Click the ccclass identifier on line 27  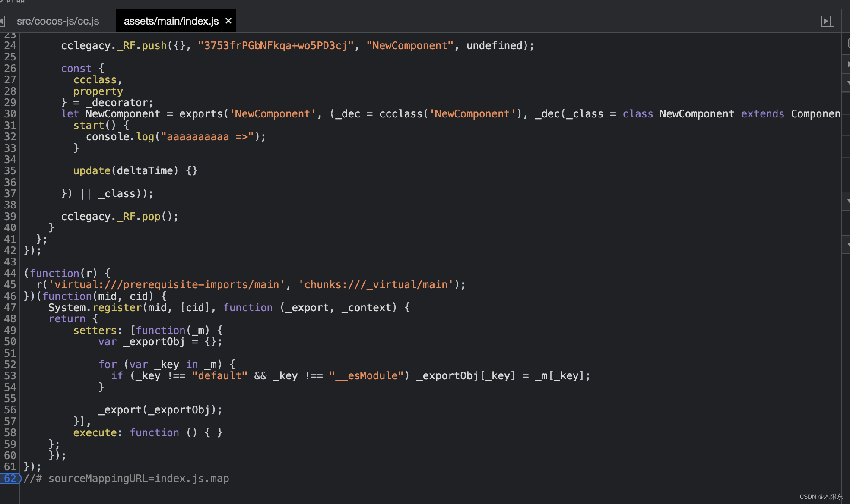click(x=95, y=80)
